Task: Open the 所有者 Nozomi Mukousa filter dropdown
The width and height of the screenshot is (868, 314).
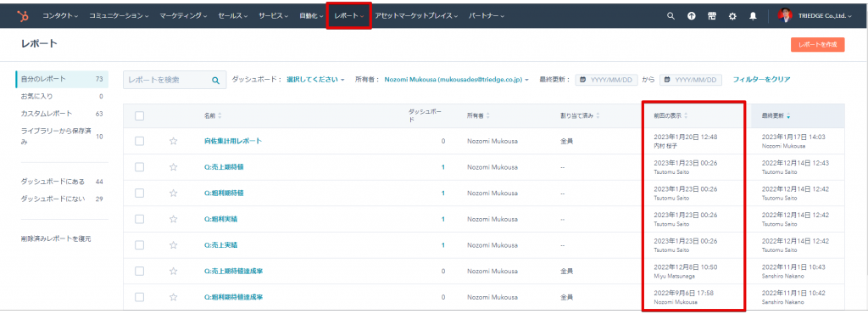Action: tap(457, 80)
